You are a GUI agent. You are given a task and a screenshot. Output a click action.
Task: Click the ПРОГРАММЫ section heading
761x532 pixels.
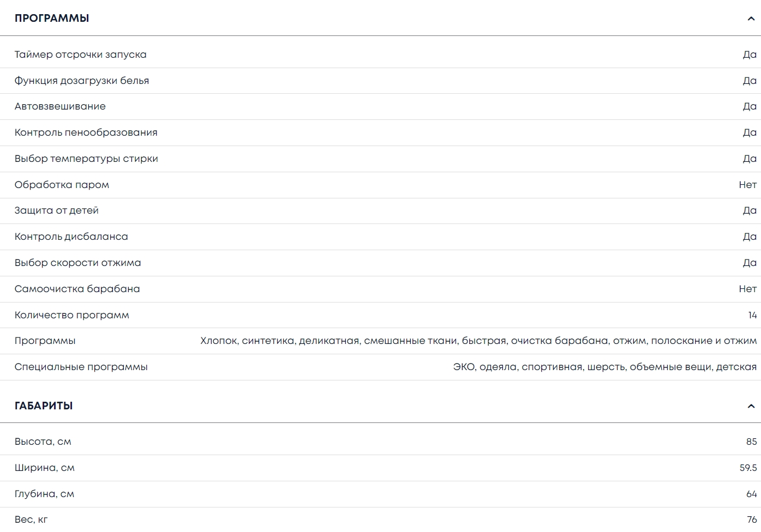tap(52, 19)
